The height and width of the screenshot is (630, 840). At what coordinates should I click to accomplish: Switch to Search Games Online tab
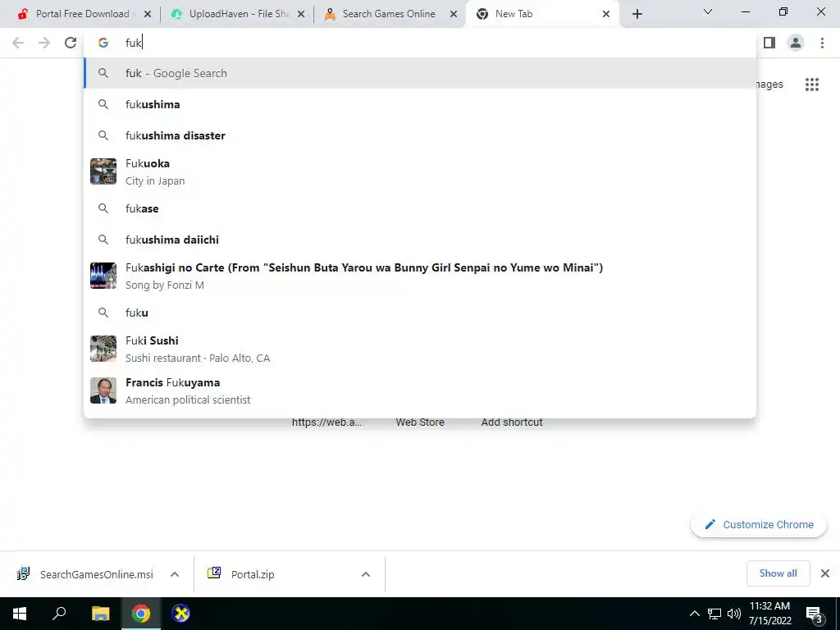tap(388, 14)
